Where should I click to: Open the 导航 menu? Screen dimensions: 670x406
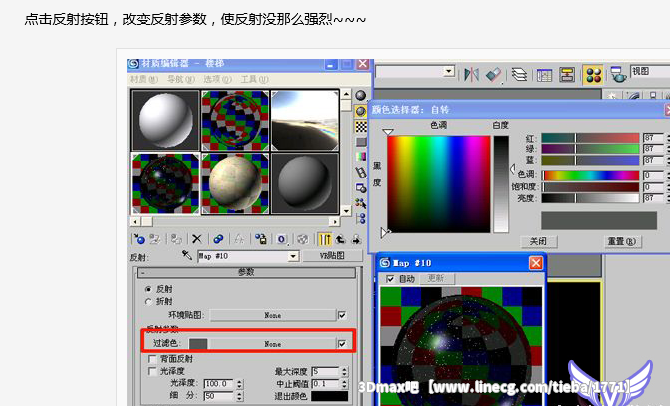pos(181,79)
